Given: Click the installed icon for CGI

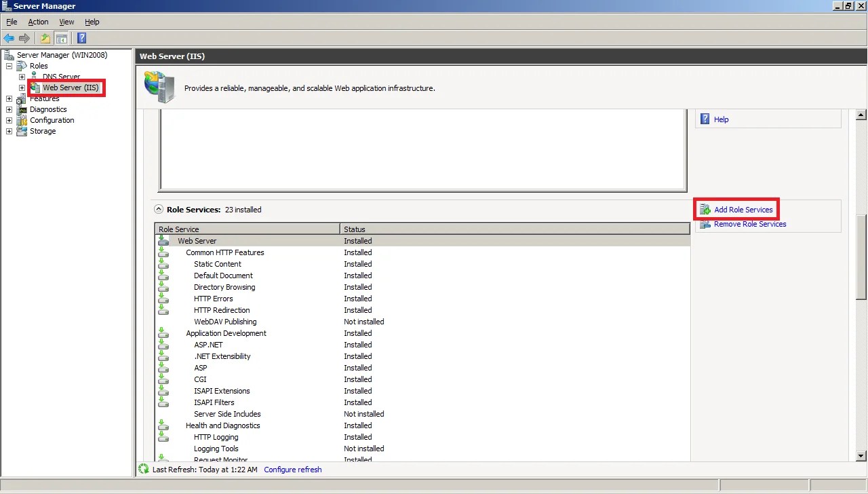Looking at the screenshot, I should point(163,379).
